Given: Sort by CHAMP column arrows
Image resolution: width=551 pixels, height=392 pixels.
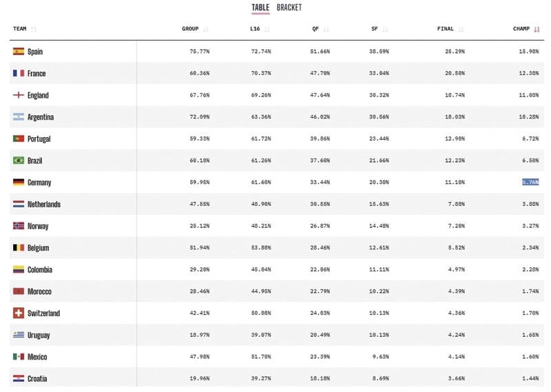Looking at the screenshot, I should click(537, 29).
